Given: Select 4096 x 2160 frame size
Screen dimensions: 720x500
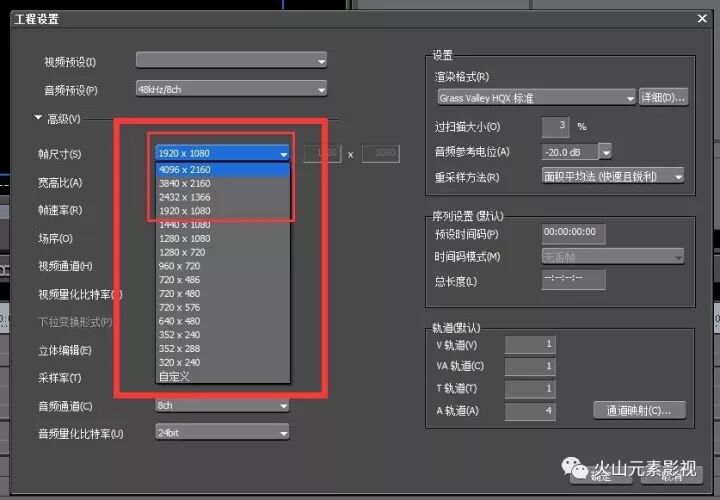Looking at the screenshot, I should [223, 169].
